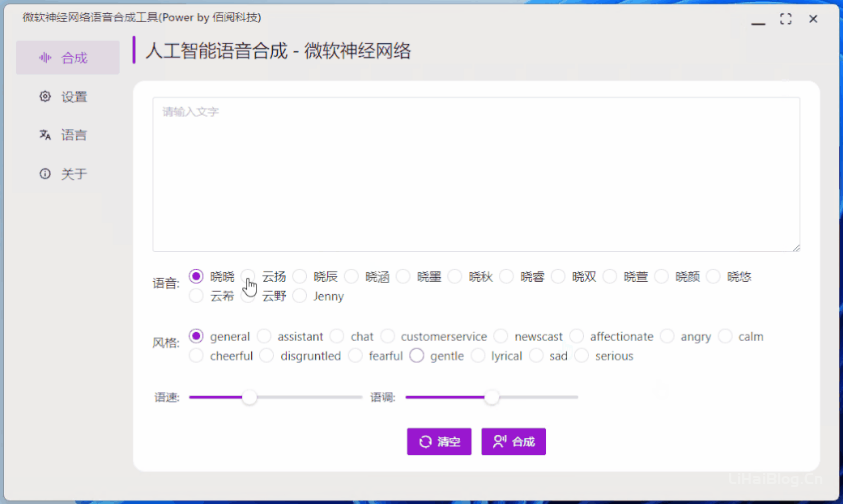This screenshot has width=843, height=504.
Task: Click the translate icon beside 语言
Action: (x=45, y=135)
